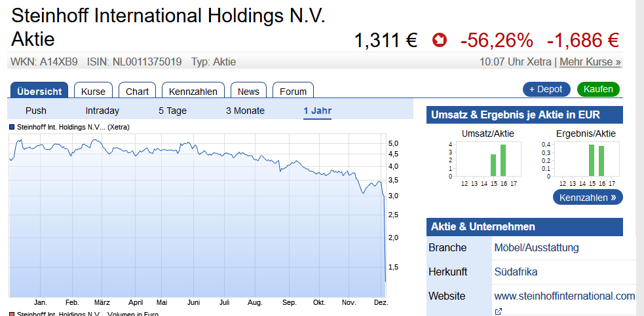Switch to the Kennzahlen tab
This screenshot has width=644, height=316.
(x=193, y=92)
